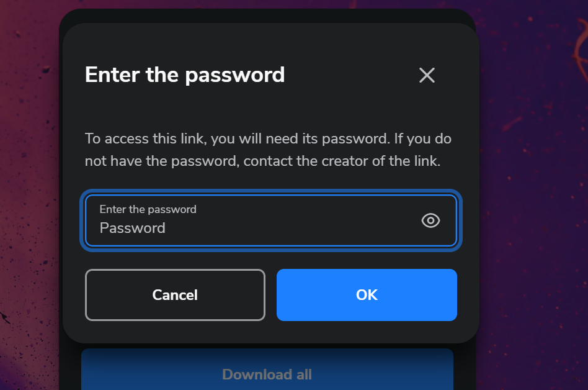588x390 pixels.
Task: Click the "Password" placeholder text
Action: [x=132, y=228]
